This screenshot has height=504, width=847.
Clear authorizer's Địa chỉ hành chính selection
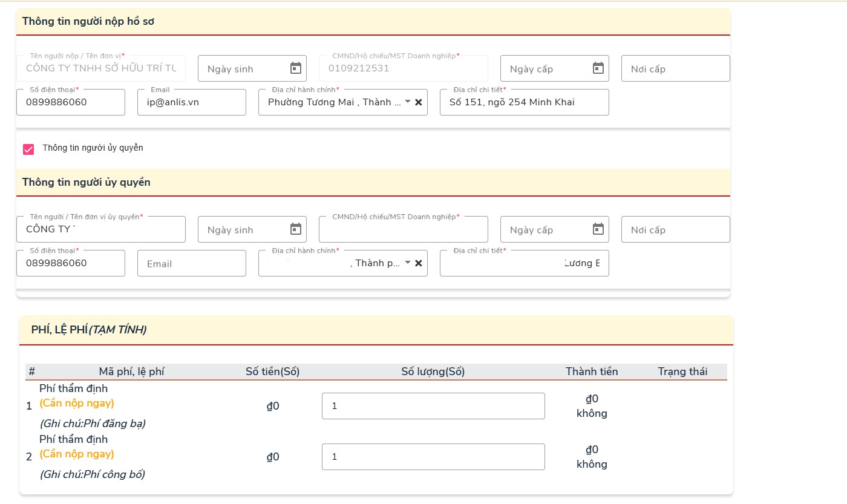pyautogui.click(x=418, y=263)
